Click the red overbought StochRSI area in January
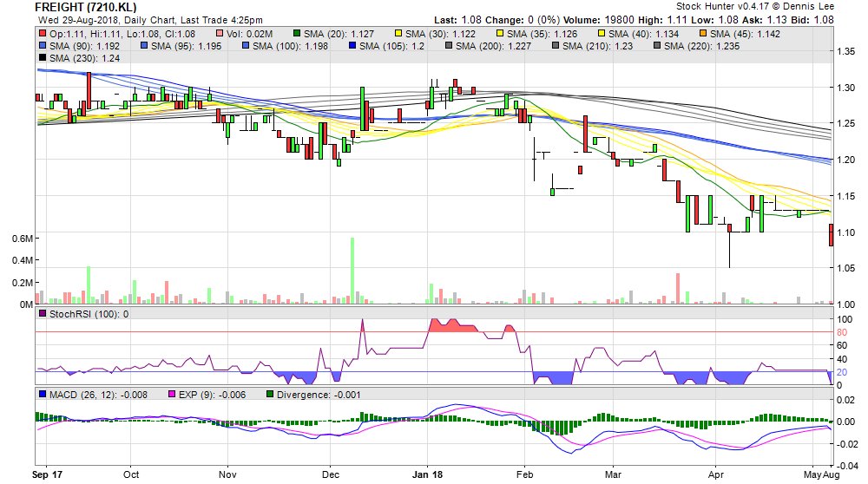 [451, 326]
